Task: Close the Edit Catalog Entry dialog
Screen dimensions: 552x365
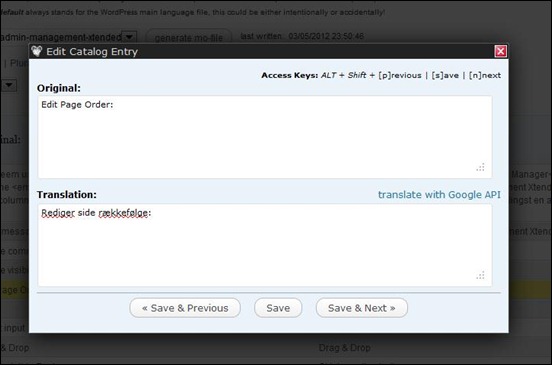Action: (500, 51)
